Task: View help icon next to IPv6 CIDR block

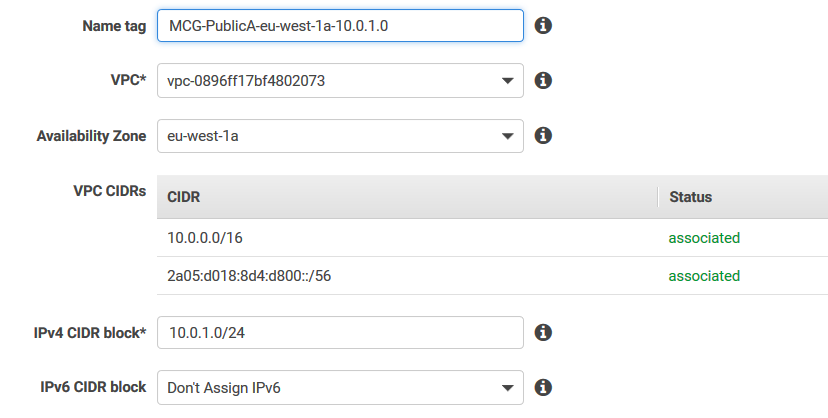Action: point(543,386)
